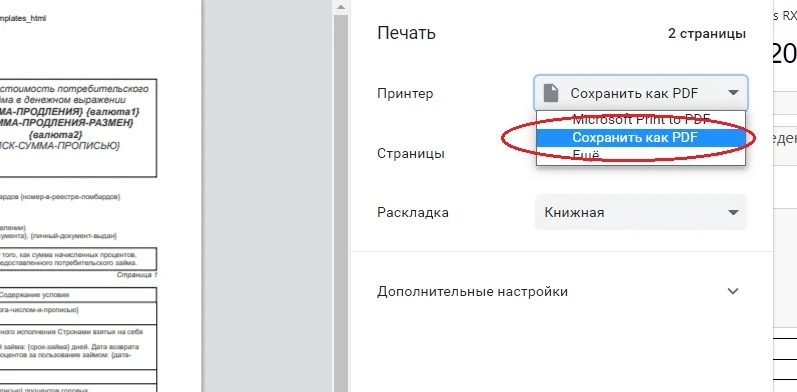The image size is (797, 392).
Task: Click the Раскладка label
Action: pos(413,213)
